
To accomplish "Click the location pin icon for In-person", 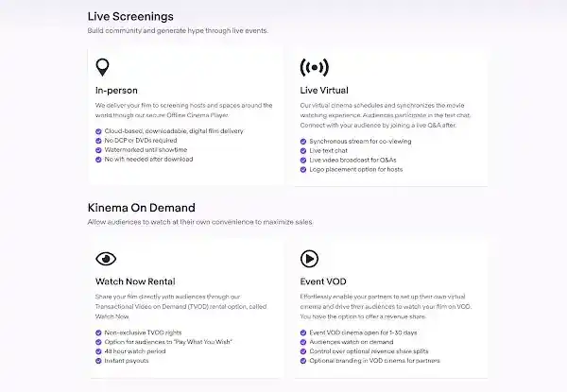I will click(102, 67).
